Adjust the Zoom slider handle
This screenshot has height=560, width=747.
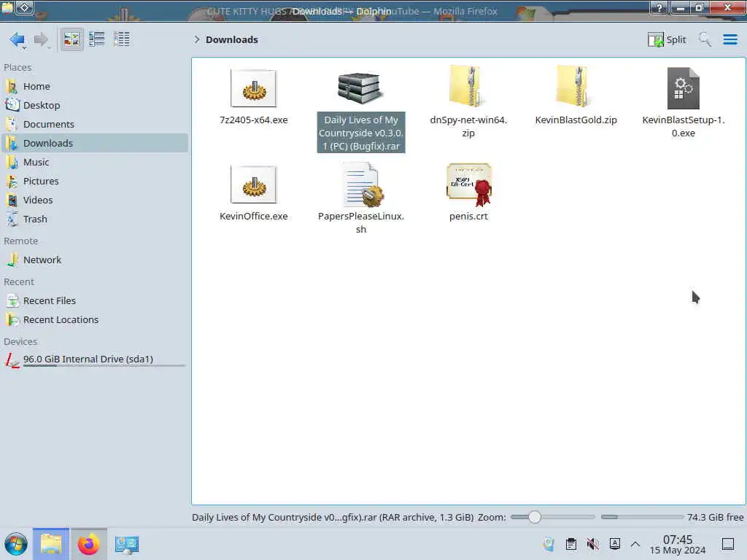[x=535, y=517]
